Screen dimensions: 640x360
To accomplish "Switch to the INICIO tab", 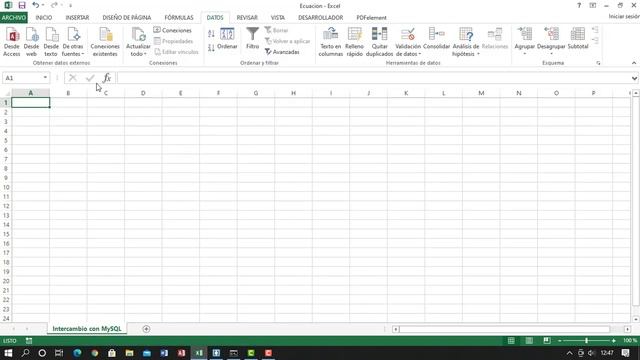I will click(x=44, y=18).
